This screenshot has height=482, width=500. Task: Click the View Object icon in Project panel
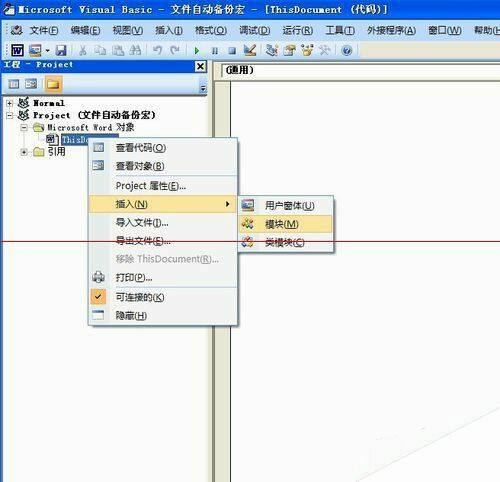click(x=31, y=84)
